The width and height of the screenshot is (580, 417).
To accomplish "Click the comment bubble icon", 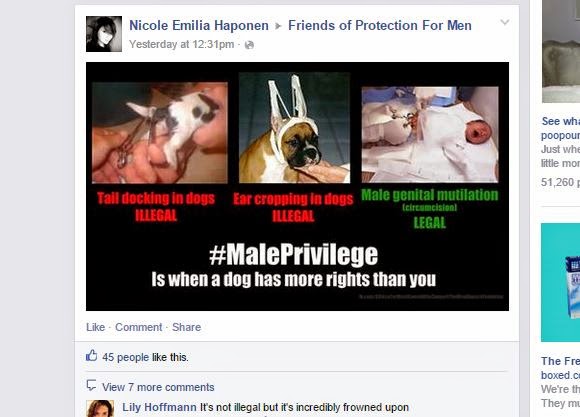I will tap(91, 385).
